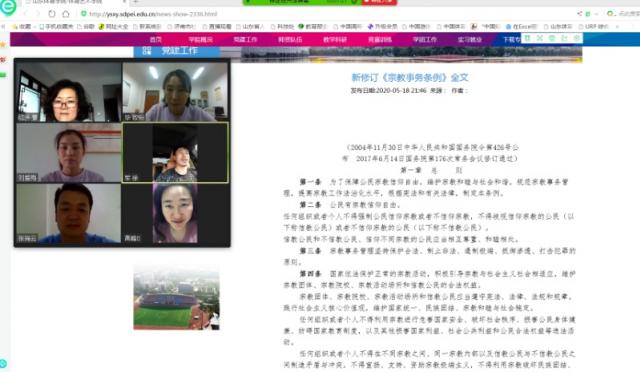
Task: Click the stadium aerial photo thumbnail
Action: [x=176, y=298]
